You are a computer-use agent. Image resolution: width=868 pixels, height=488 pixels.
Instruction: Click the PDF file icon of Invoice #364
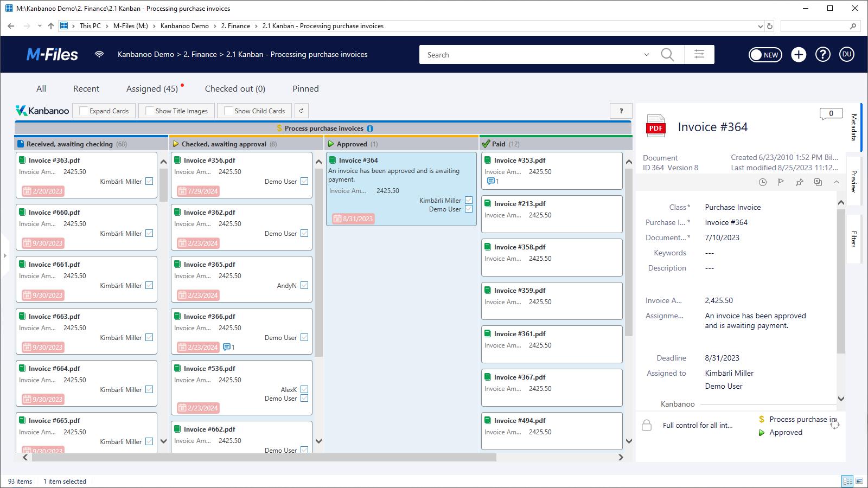pos(656,126)
